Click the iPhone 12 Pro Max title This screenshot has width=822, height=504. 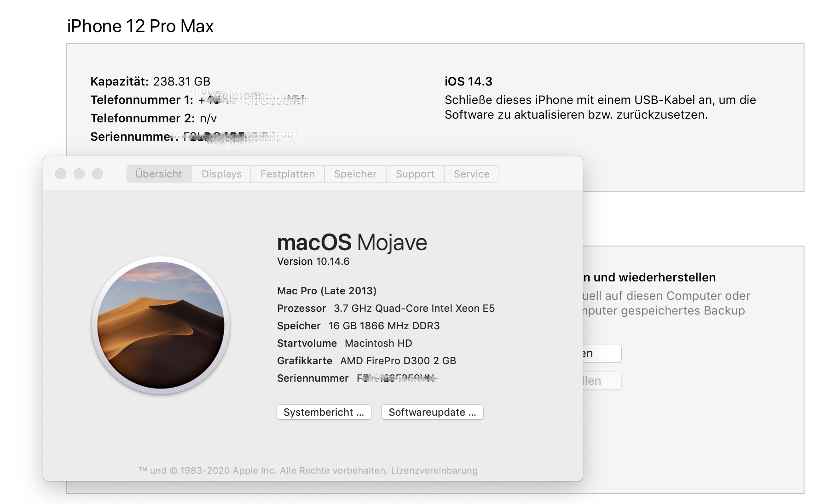tap(140, 26)
